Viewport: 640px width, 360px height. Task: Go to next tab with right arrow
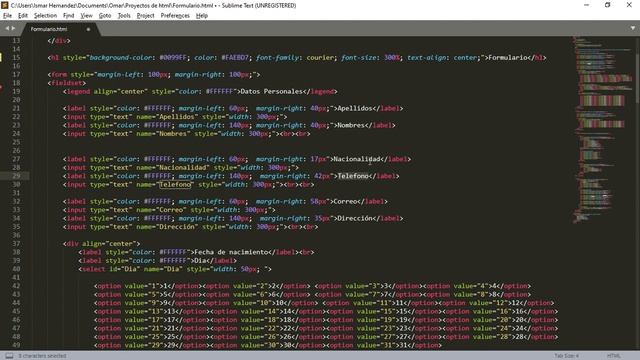13,28
